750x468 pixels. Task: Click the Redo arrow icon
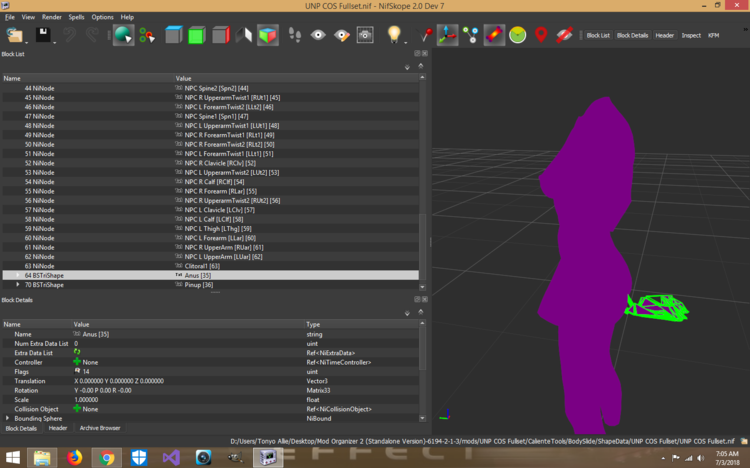pyautogui.click(x=92, y=35)
